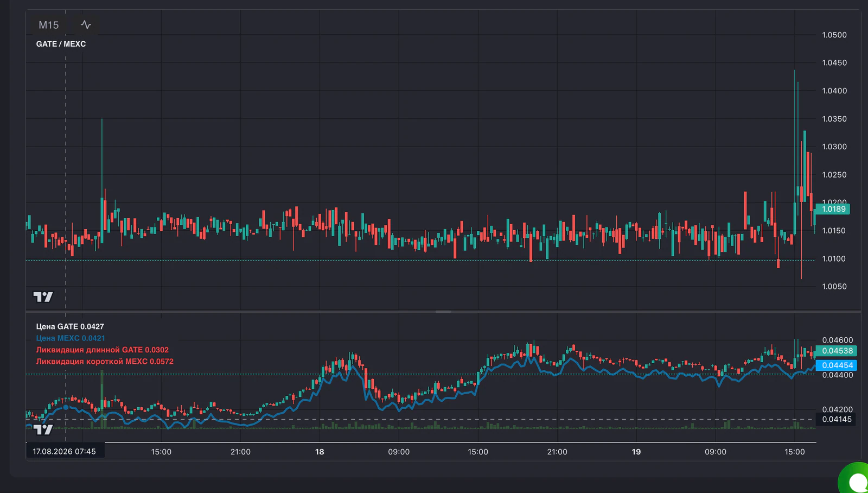The image size is (868, 493).
Task: Click the 1.0300 price axis value
Action: pos(834,147)
